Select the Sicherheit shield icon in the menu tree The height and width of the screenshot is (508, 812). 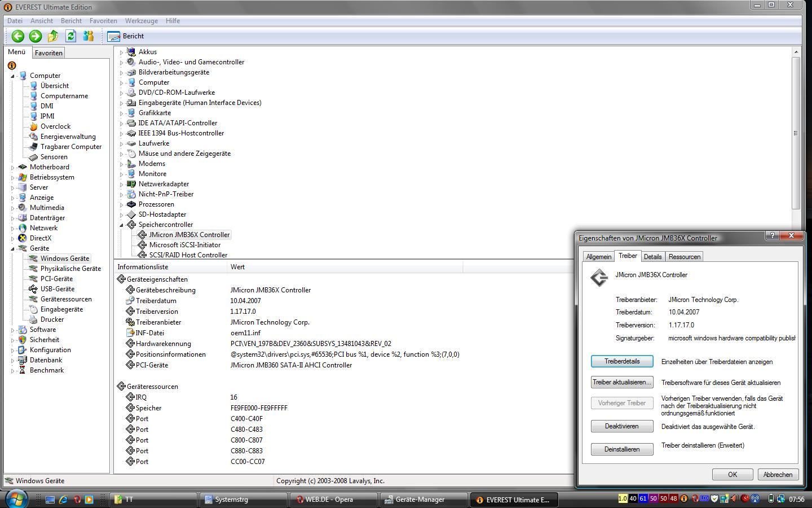tap(23, 340)
